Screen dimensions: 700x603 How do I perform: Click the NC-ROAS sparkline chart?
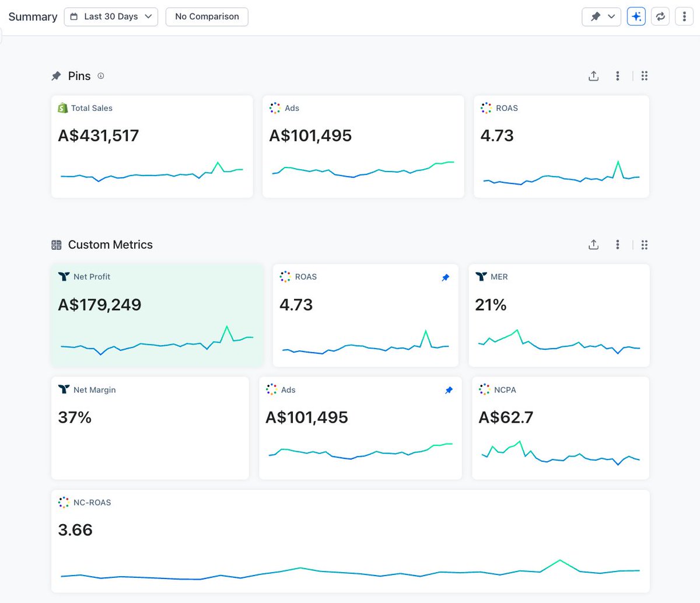(x=350, y=570)
